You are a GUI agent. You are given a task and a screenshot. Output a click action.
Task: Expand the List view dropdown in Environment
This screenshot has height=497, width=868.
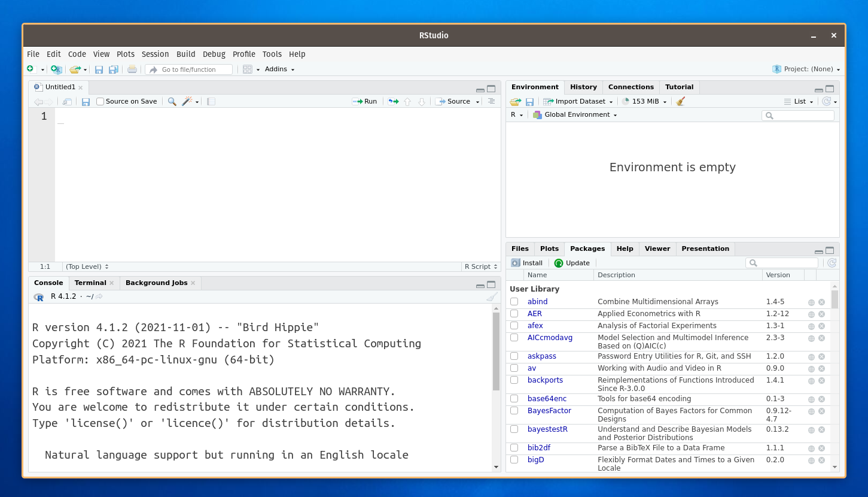[799, 102]
